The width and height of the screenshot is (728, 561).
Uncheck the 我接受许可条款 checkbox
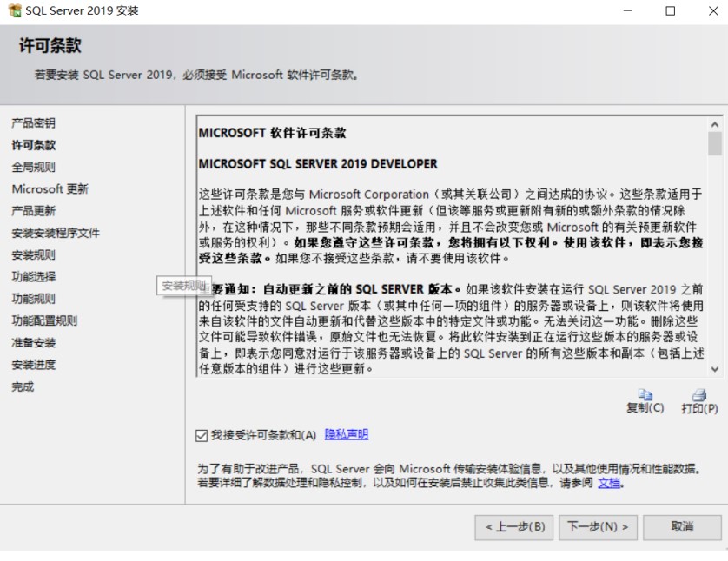click(x=202, y=435)
